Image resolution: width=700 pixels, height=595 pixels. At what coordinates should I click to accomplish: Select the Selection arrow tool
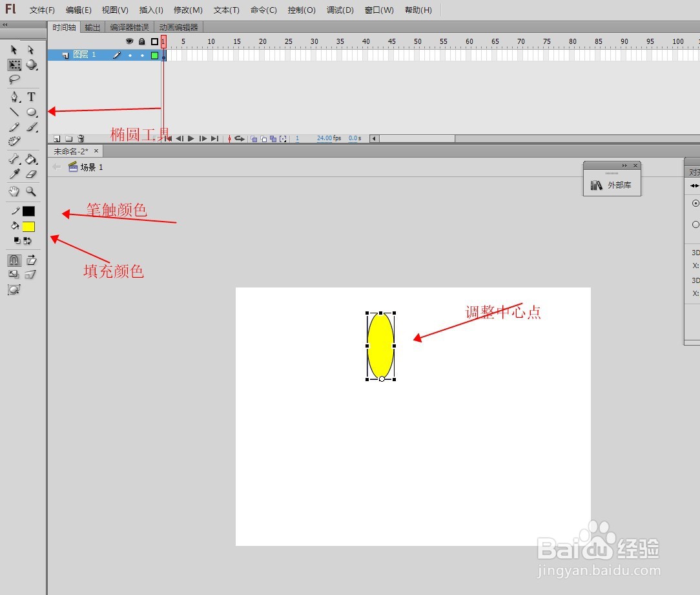14,50
